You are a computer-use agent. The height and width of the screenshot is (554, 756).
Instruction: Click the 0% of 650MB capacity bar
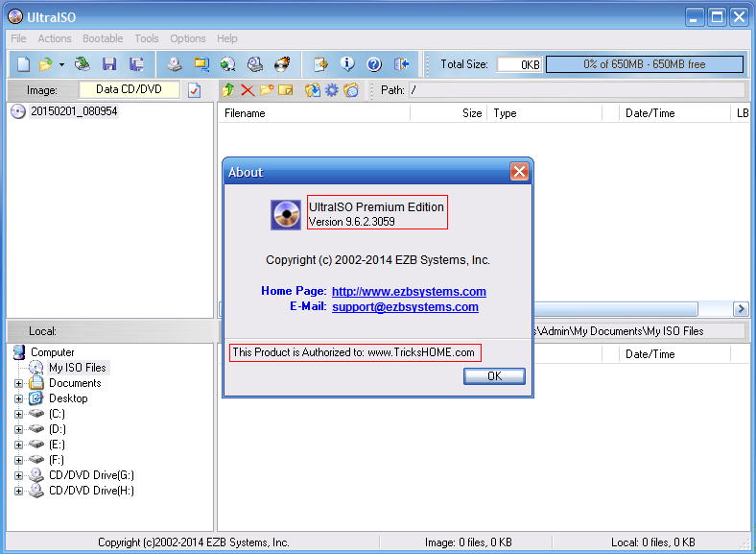(x=644, y=64)
